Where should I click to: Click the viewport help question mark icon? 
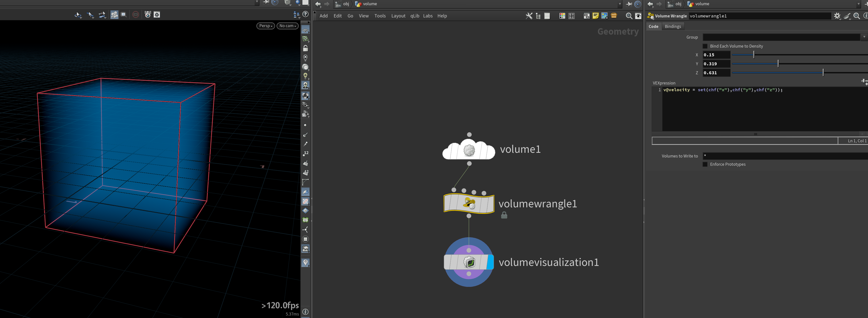click(x=305, y=14)
